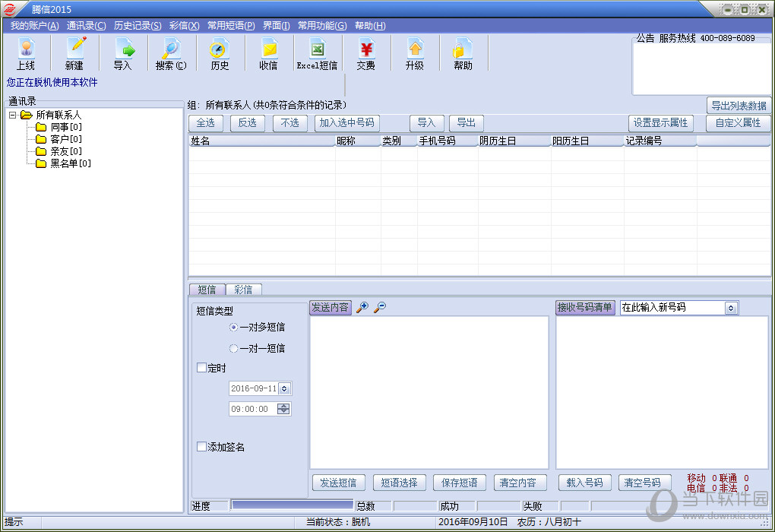Viewport: 775px width, 532px height.
Task: Expand the 在此输入新号码 combo box dropdown
Action: point(731,308)
